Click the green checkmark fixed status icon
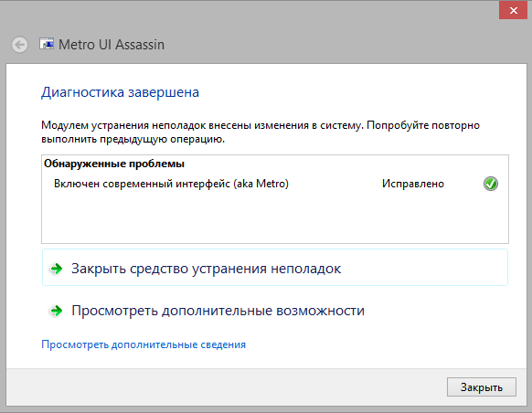This screenshot has width=532, height=413. (491, 184)
